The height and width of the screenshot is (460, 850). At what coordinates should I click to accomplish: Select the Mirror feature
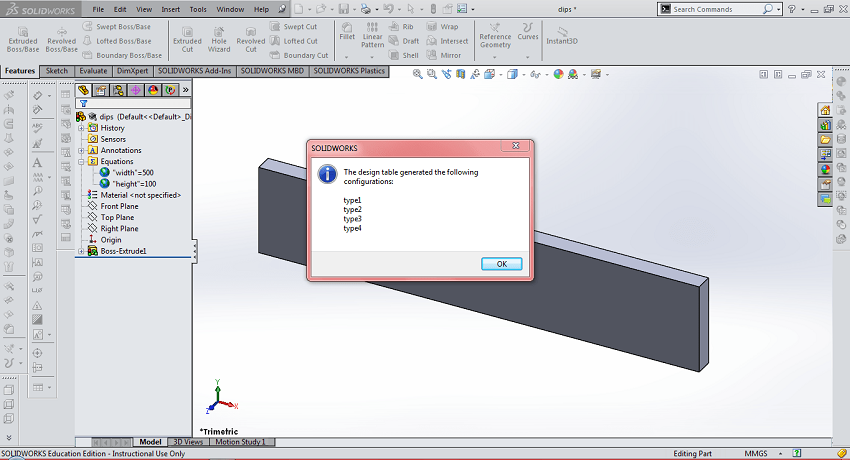pos(444,55)
